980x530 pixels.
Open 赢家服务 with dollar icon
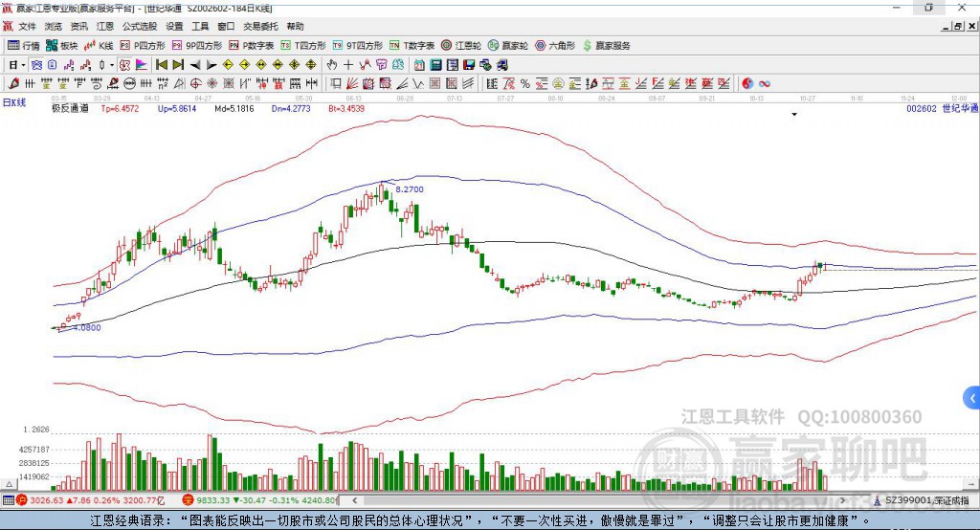(606, 46)
